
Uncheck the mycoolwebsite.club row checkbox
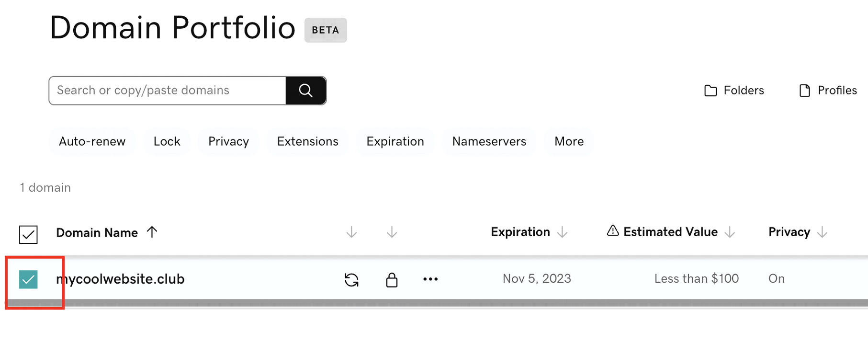coord(28,279)
